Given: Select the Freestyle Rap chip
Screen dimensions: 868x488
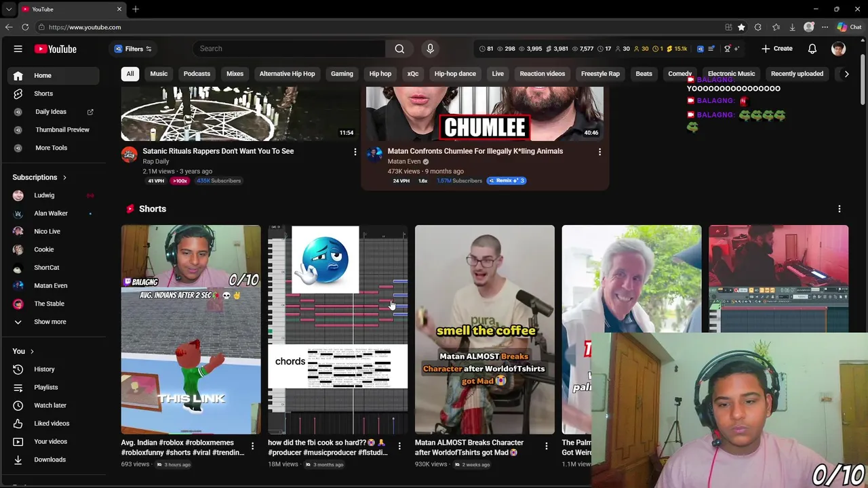Looking at the screenshot, I should point(600,74).
